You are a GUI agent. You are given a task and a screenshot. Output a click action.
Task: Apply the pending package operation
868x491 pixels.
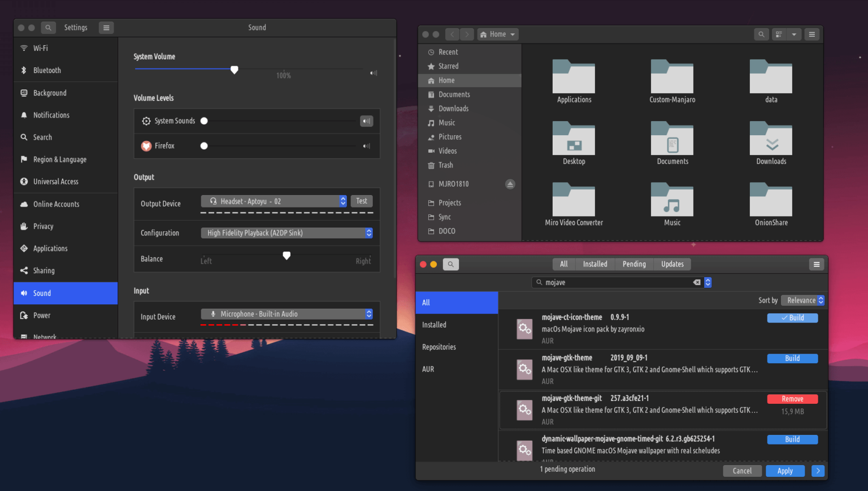[x=785, y=471]
